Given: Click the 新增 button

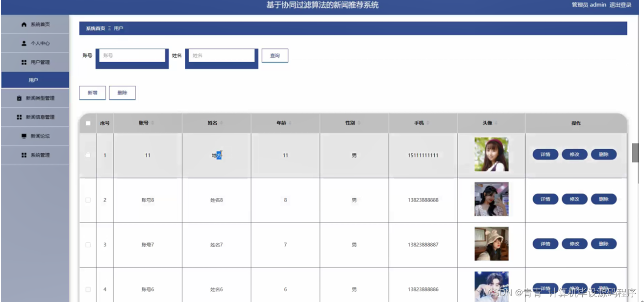Looking at the screenshot, I should pyautogui.click(x=93, y=93).
